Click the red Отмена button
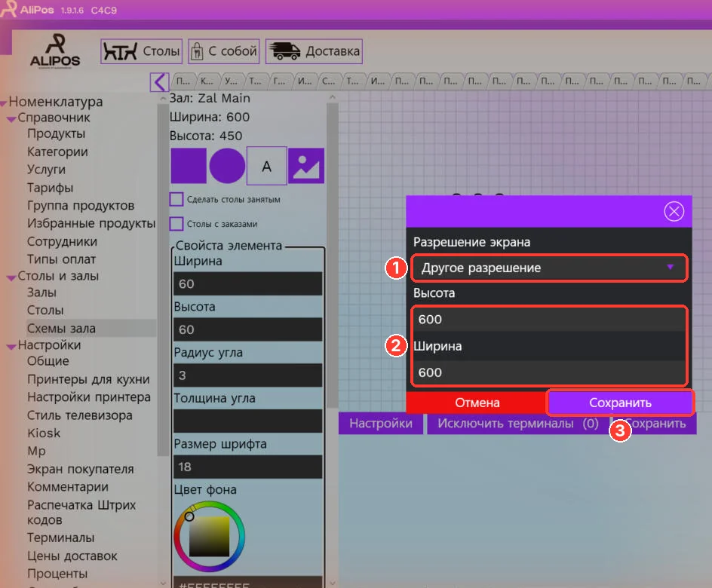712x588 pixels. pyautogui.click(x=477, y=403)
